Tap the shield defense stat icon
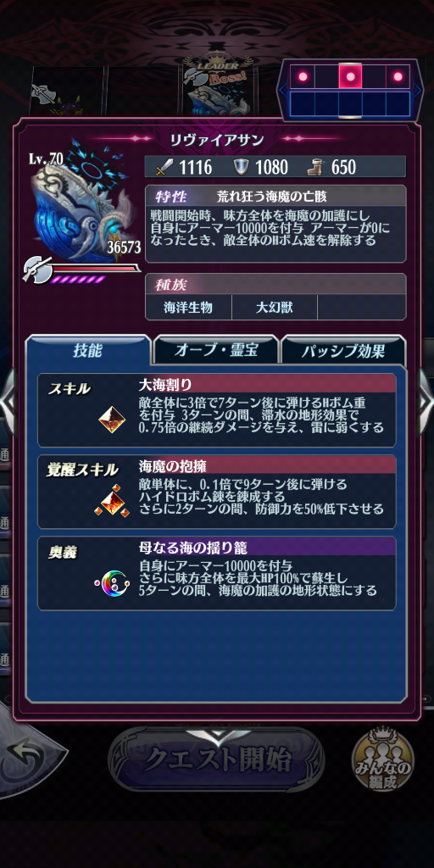The image size is (434, 868). (x=241, y=167)
